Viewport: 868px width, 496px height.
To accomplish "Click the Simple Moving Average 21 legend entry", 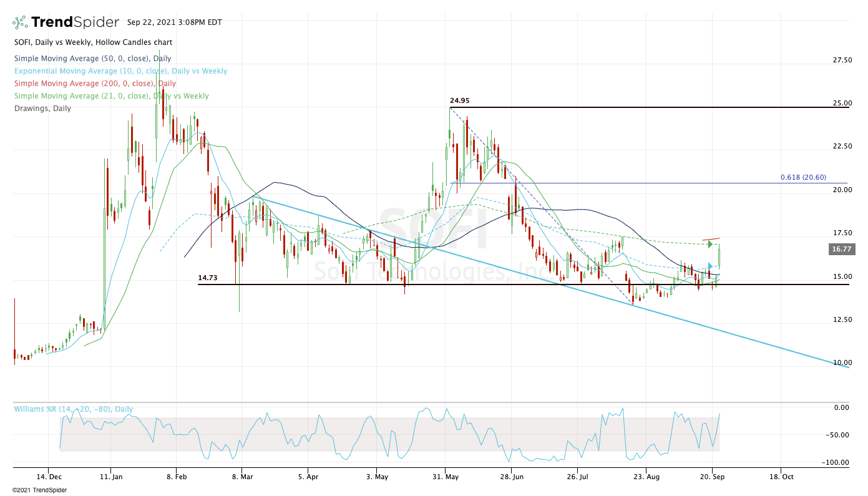I will pos(111,96).
